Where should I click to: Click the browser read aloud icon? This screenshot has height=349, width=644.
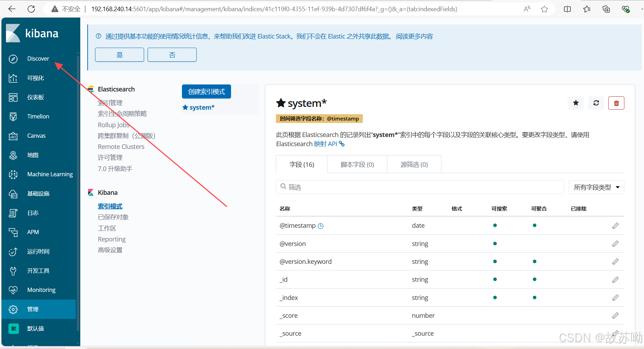[x=527, y=9]
